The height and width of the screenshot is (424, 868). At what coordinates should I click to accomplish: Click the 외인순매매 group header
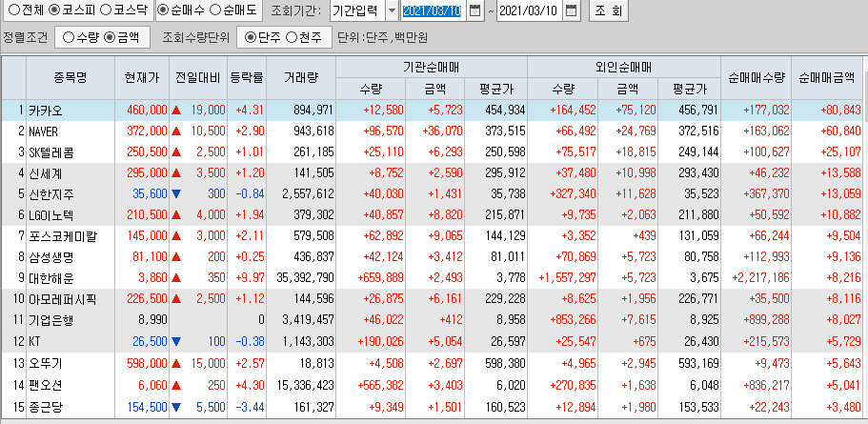624,68
